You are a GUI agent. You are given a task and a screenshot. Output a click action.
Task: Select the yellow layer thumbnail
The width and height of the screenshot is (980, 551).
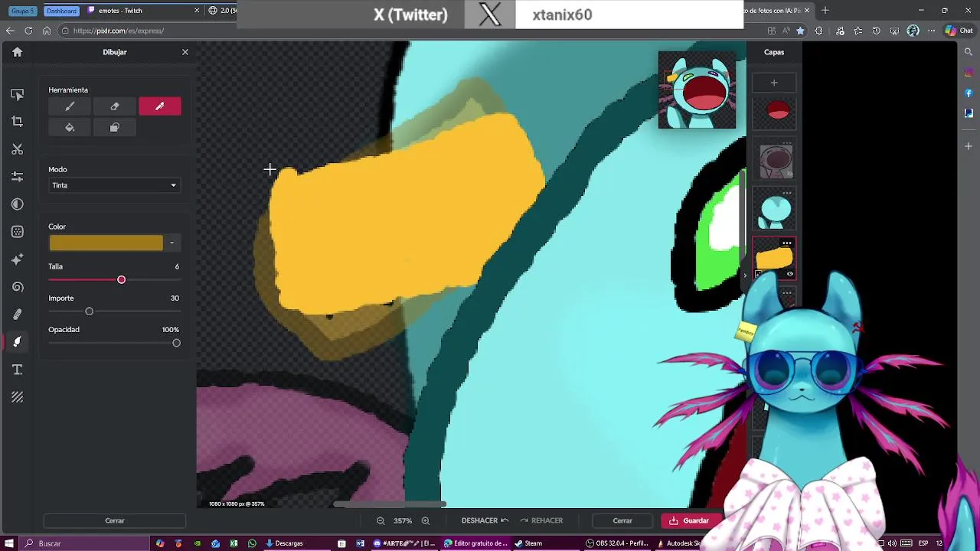pyautogui.click(x=774, y=259)
